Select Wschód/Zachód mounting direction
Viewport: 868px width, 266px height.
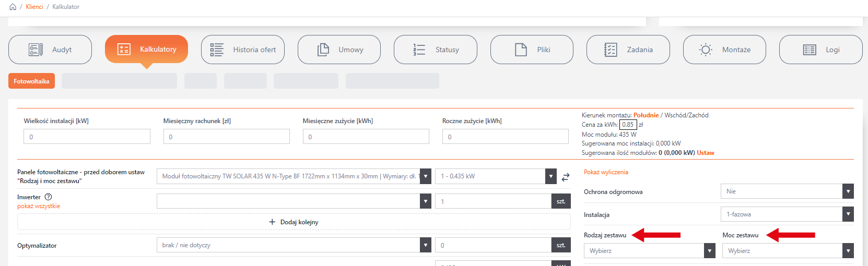pos(686,115)
